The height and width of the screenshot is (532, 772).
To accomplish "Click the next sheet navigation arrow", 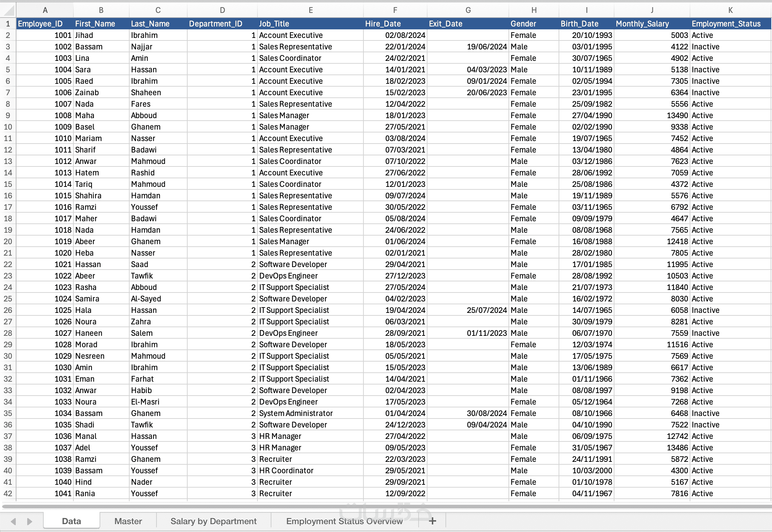I will coord(30,521).
